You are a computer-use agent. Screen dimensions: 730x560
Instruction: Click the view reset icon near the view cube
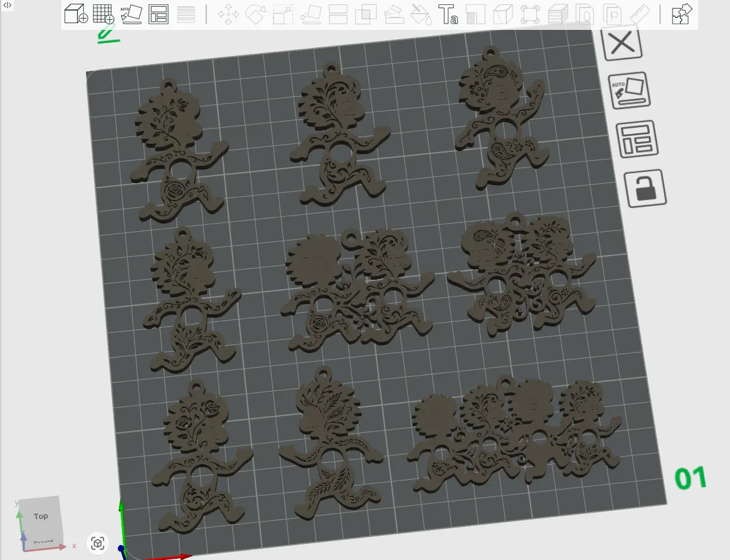(x=98, y=543)
